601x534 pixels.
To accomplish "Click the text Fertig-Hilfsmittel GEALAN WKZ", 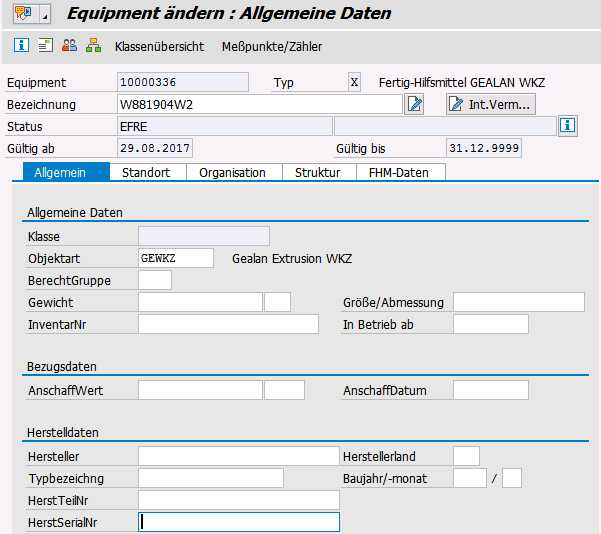I will point(462,82).
